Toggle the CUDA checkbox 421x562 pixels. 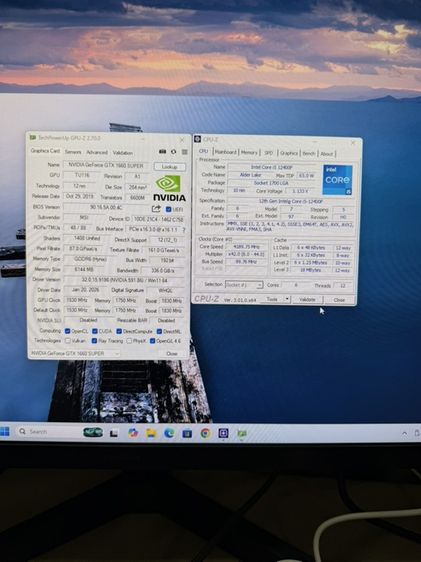95,331
